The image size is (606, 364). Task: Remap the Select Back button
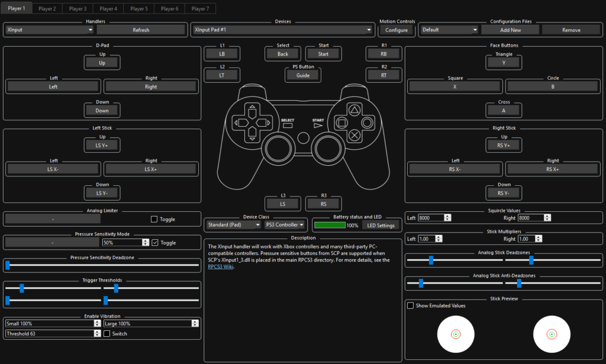[282, 54]
